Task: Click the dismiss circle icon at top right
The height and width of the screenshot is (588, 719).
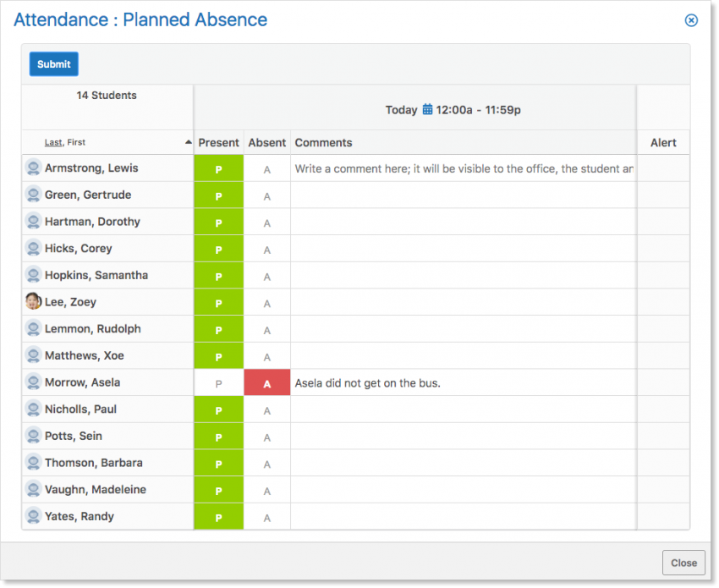Action: tap(691, 19)
